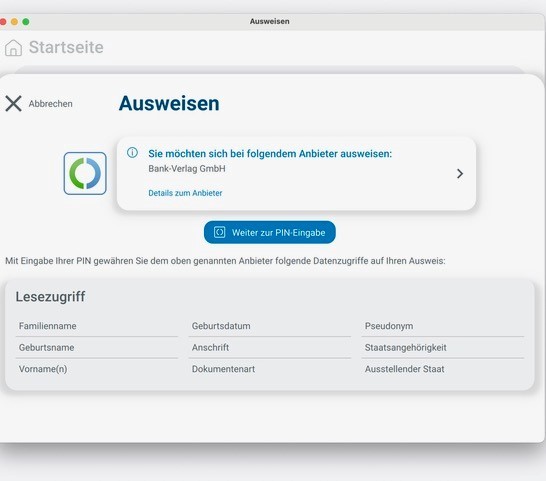Click the Startseite home icon
The height and width of the screenshot is (481, 546).
(x=13, y=47)
